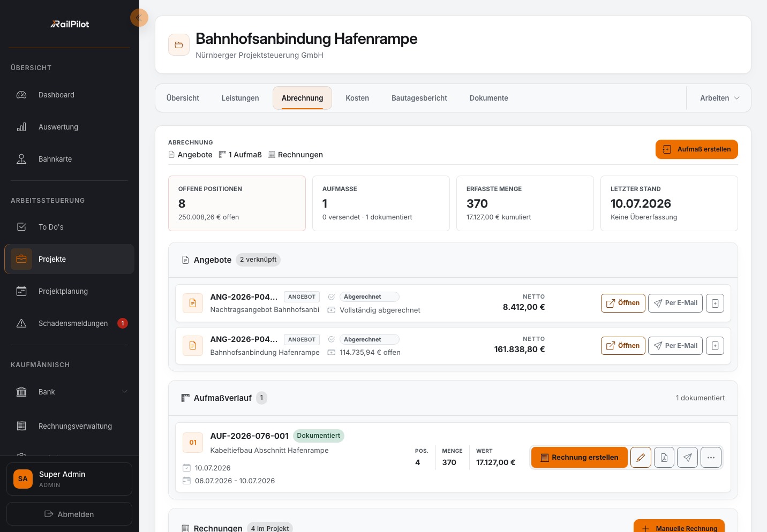This screenshot has width=767, height=532.
Task: Click the document-plus icon for 8.412,00 € Angebot
Action: pos(715,303)
